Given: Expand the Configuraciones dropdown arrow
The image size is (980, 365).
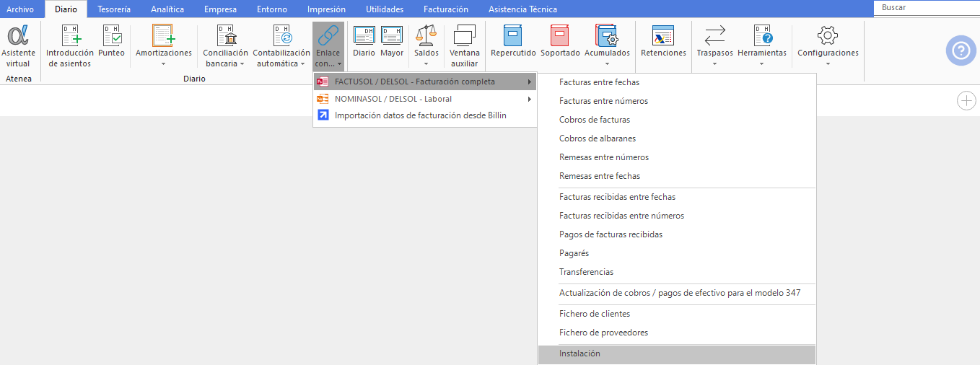Looking at the screenshot, I should [x=828, y=64].
